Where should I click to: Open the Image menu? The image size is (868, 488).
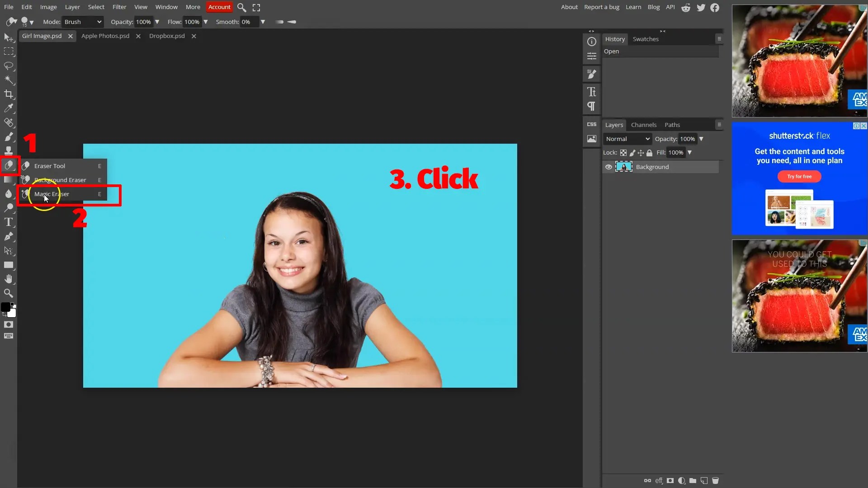pos(48,7)
